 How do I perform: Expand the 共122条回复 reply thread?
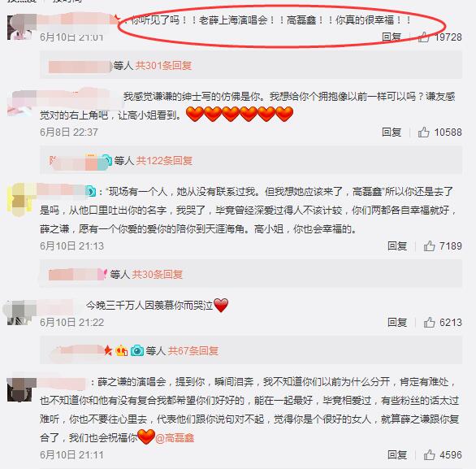click(164, 161)
